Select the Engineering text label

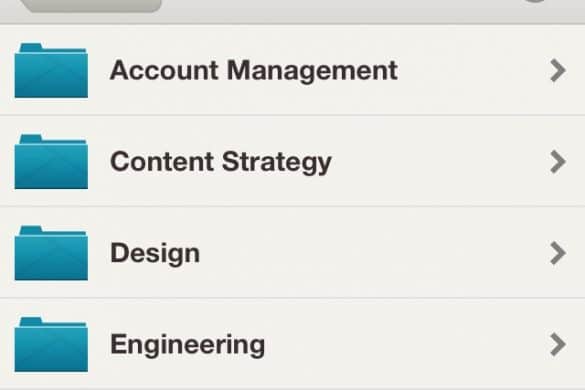pyautogui.click(x=187, y=345)
